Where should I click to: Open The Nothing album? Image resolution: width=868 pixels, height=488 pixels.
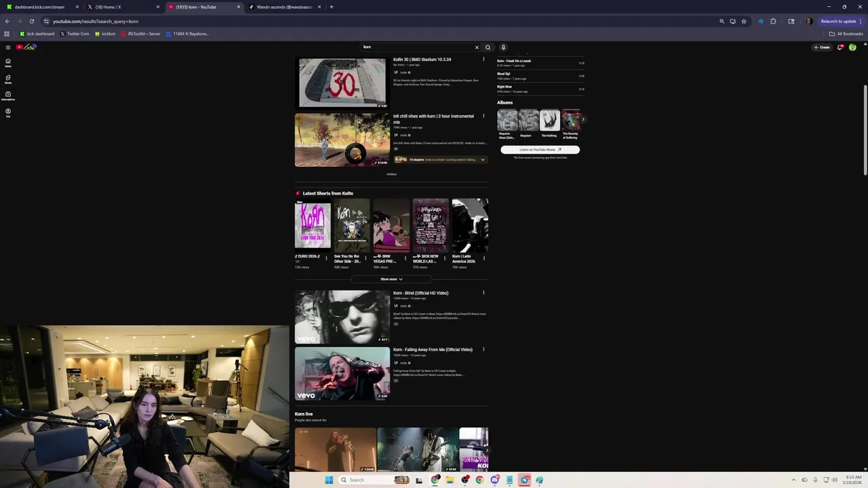point(549,120)
